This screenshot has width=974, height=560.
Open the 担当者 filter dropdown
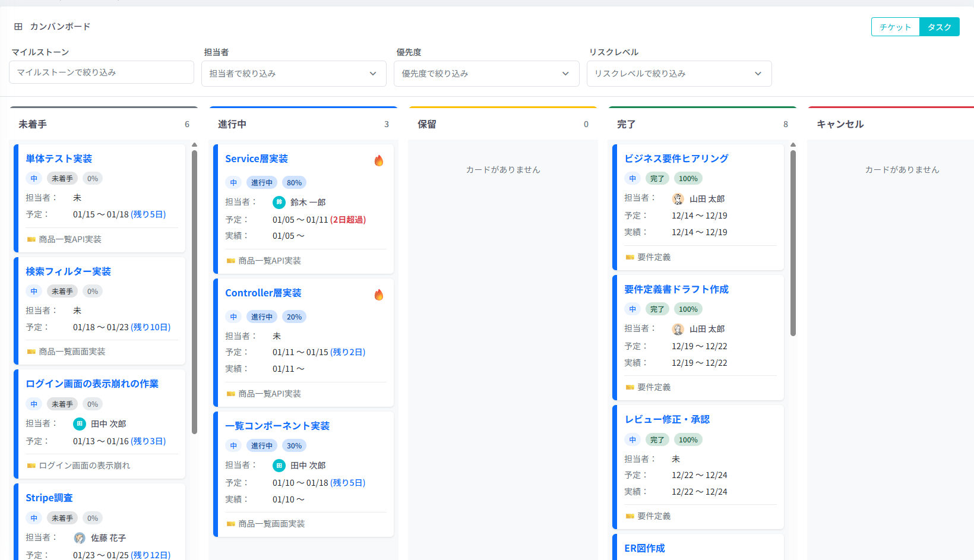[x=293, y=74]
